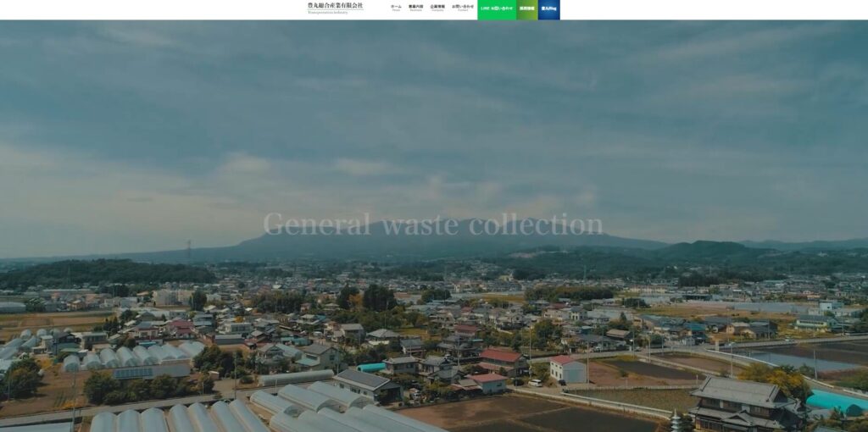Open the 採用情報 recruitment button

coord(526,8)
